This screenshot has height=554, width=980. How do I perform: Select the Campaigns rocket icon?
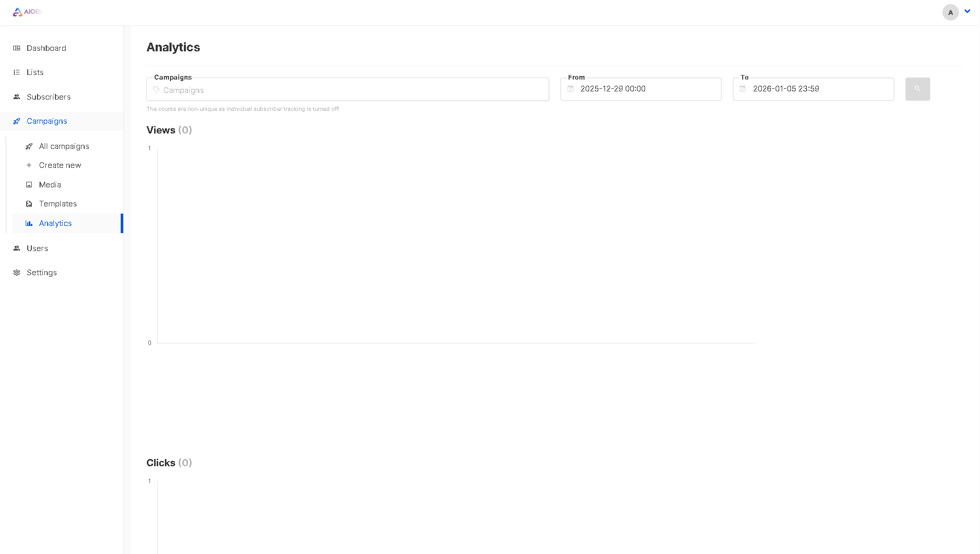pyautogui.click(x=17, y=121)
